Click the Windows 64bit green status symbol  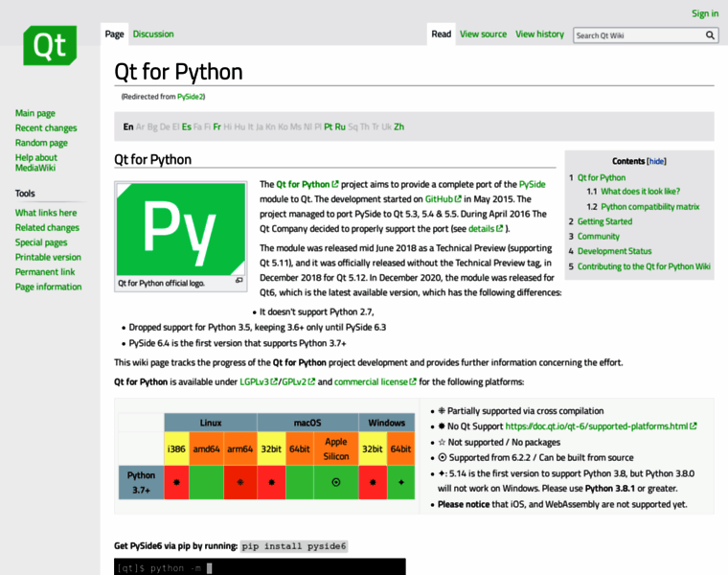coord(401,482)
